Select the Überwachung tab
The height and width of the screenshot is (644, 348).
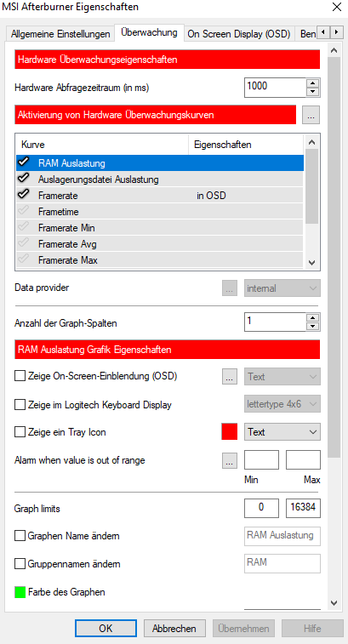[149, 32]
